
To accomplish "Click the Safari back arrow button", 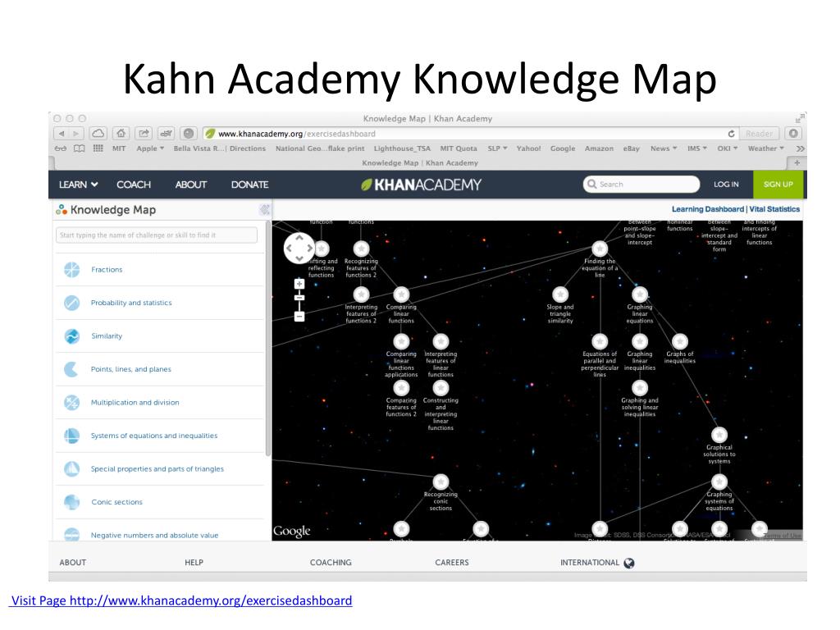I will point(62,134).
